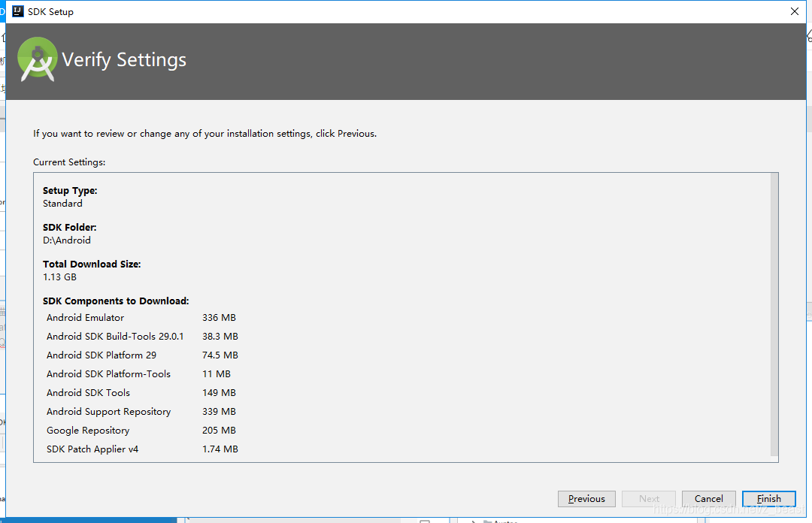Click the IntelliJ icon in the title bar

17,11
